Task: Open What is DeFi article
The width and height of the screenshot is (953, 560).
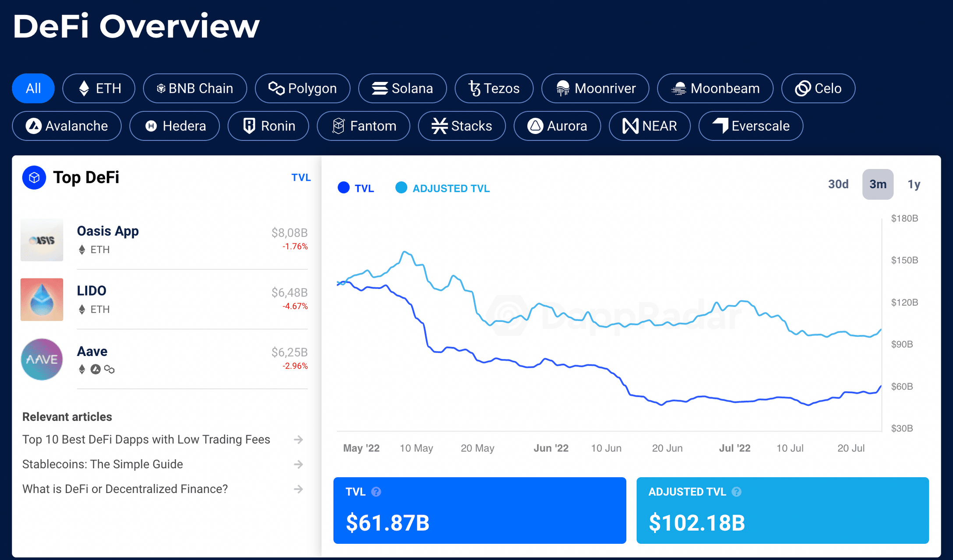Action: [x=125, y=489]
